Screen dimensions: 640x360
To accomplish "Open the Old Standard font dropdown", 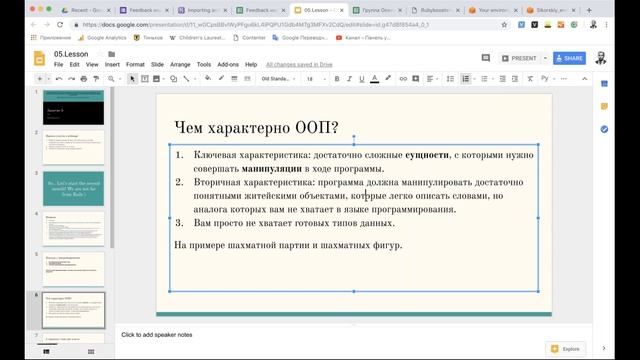I will coord(278,79).
